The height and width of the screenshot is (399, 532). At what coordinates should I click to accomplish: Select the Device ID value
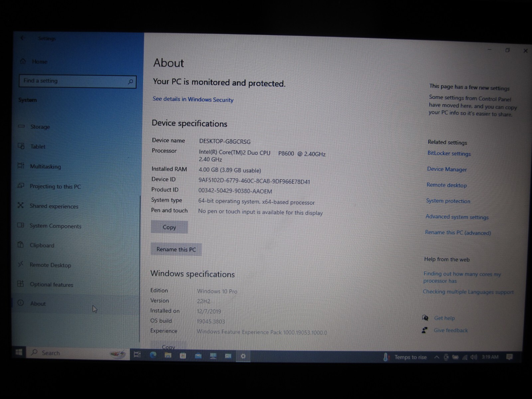tap(254, 182)
